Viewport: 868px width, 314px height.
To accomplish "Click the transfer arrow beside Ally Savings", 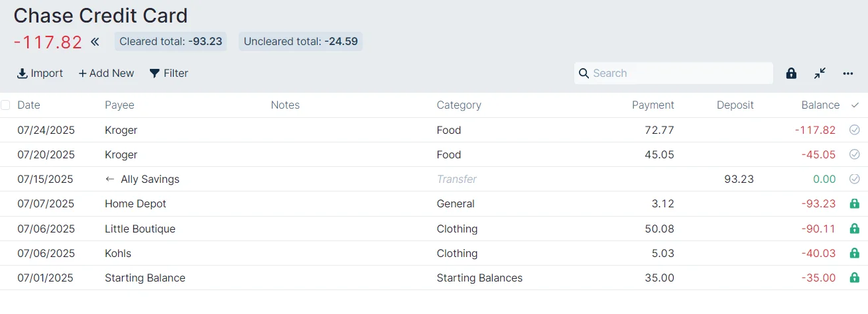I will (x=110, y=180).
